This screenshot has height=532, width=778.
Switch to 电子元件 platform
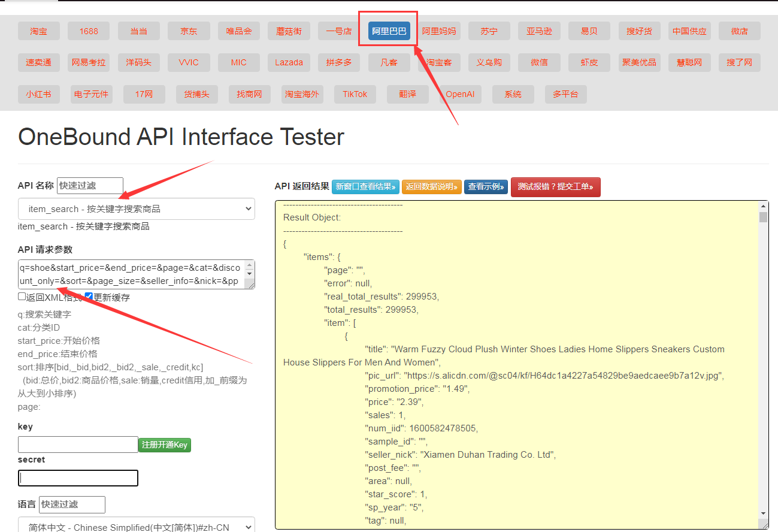[92, 94]
